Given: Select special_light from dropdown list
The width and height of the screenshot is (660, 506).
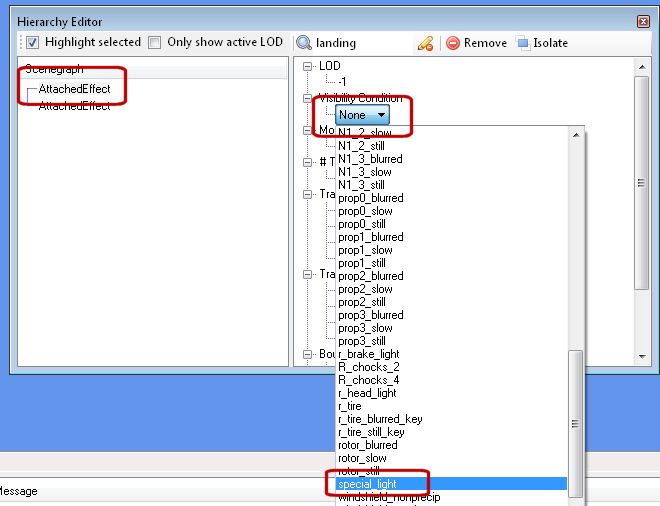Looking at the screenshot, I should [x=367, y=484].
